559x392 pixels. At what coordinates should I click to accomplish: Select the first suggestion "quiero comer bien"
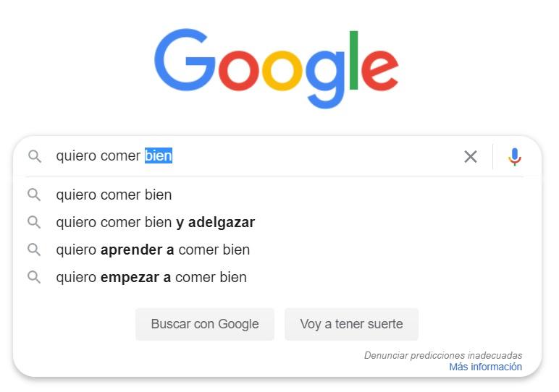click(114, 195)
